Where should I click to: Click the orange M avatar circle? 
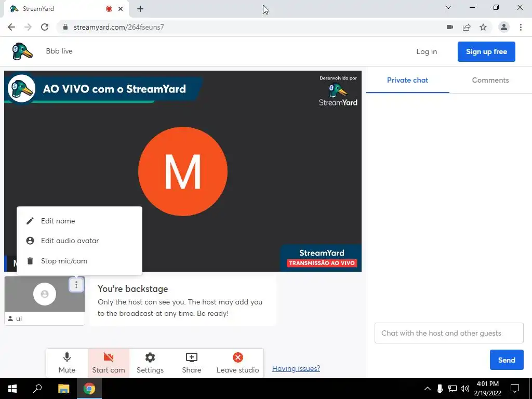[183, 171]
